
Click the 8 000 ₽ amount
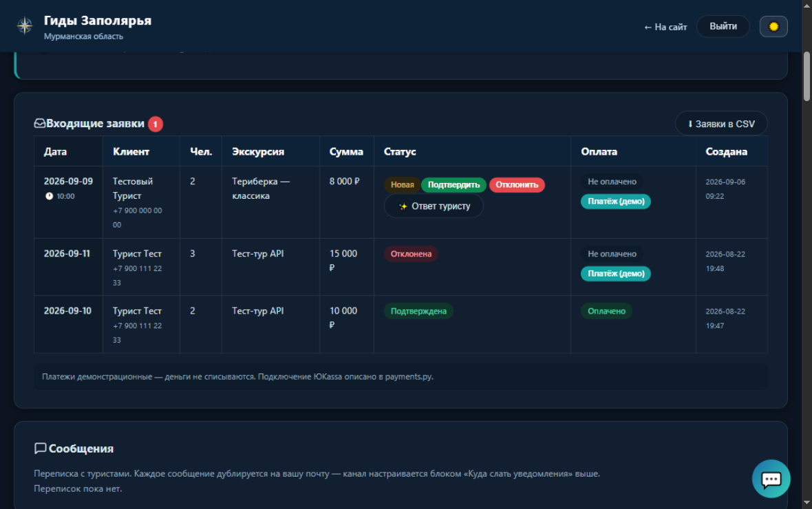(x=344, y=181)
